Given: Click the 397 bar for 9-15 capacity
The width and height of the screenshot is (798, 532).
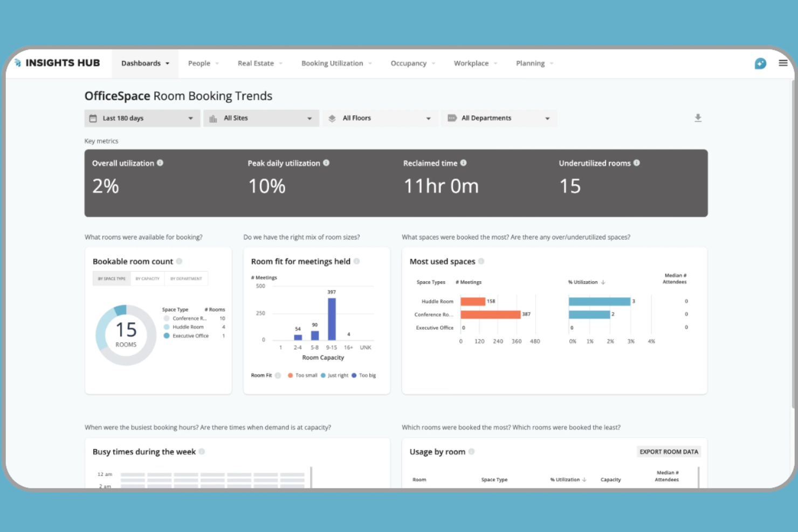Looking at the screenshot, I should 332,319.
